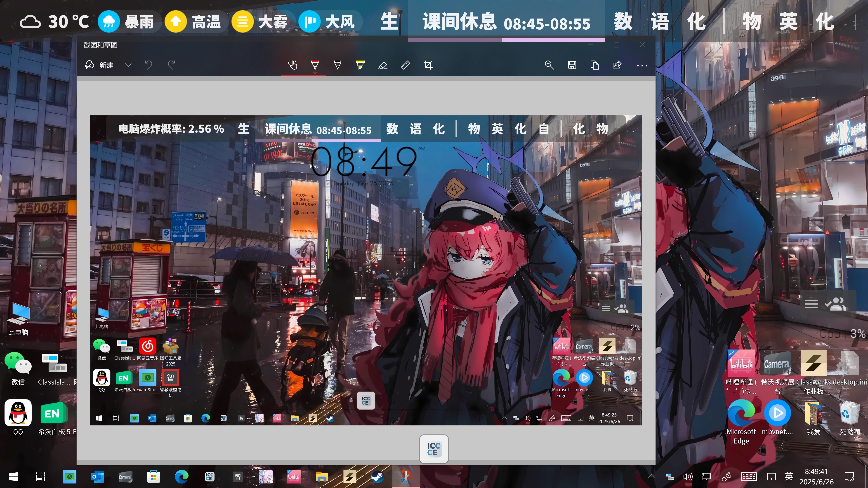Open Task View in the bottom taskbar

pos(40,476)
